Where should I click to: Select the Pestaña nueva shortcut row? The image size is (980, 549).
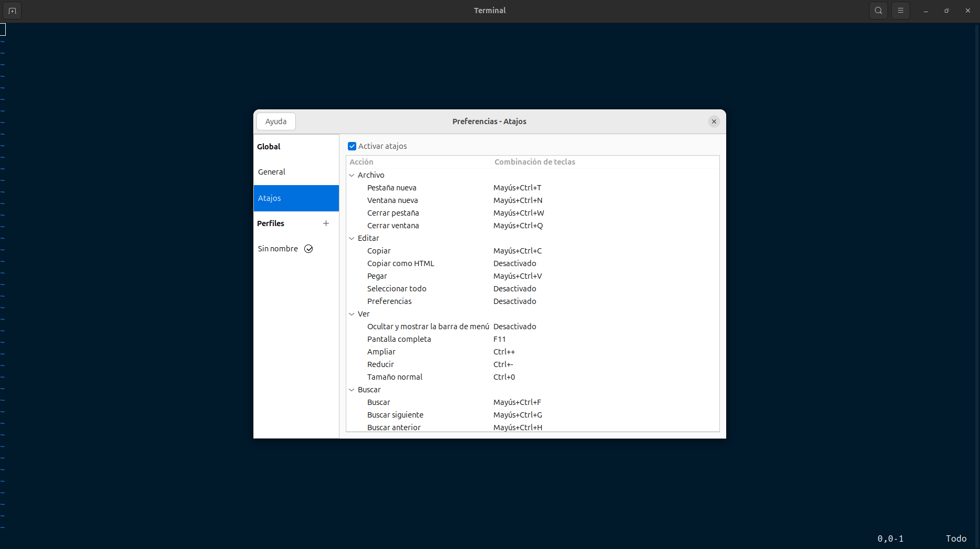(391, 188)
